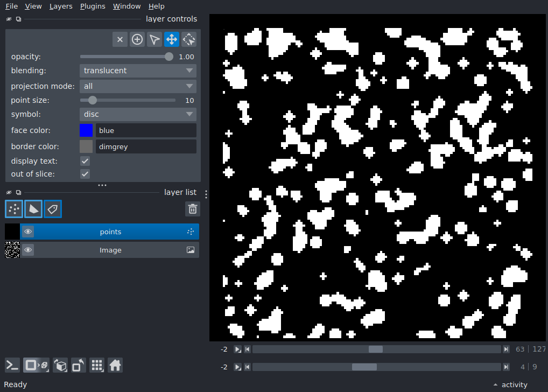Delete the selected layer with the trash icon
The image size is (548, 392).
tap(193, 209)
